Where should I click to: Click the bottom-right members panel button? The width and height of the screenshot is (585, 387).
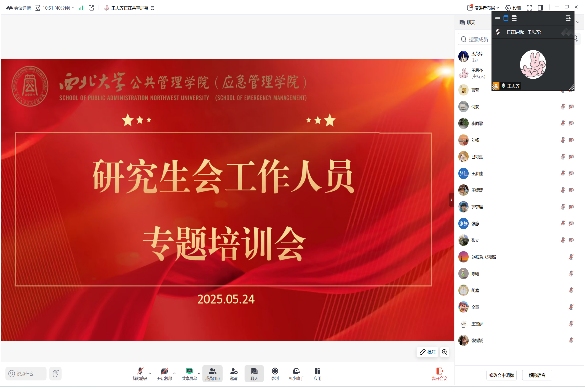pyautogui.click(x=537, y=375)
